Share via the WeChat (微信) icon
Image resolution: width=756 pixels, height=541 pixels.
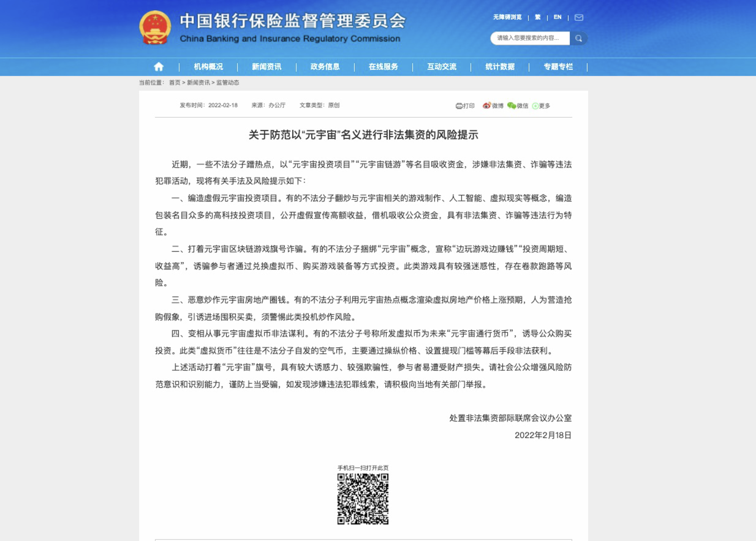point(512,106)
